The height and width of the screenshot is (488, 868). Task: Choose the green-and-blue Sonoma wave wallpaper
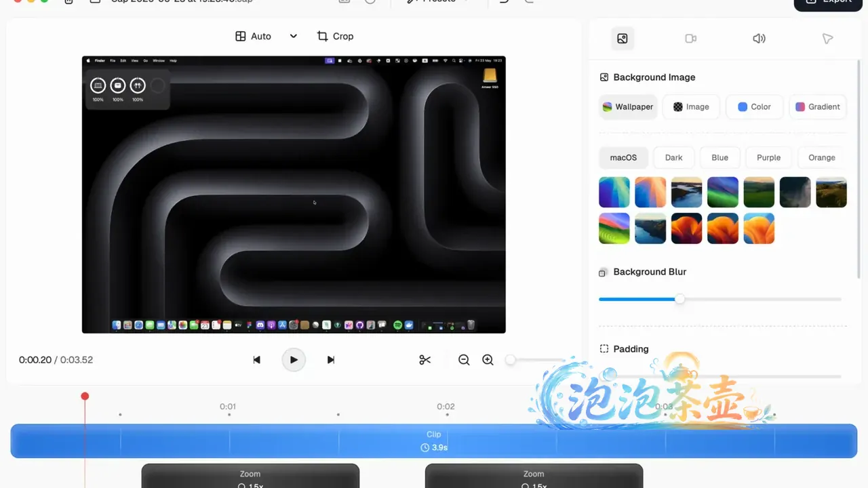[x=723, y=192]
